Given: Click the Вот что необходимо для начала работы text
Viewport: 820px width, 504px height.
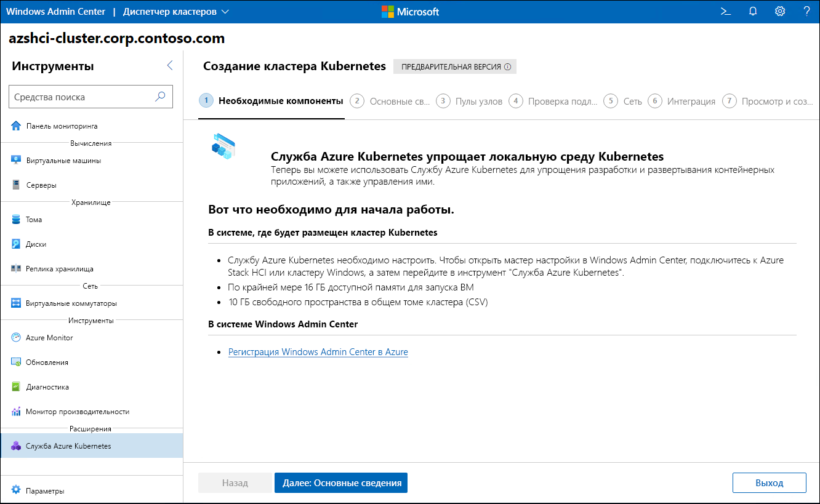Looking at the screenshot, I should (331, 210).
